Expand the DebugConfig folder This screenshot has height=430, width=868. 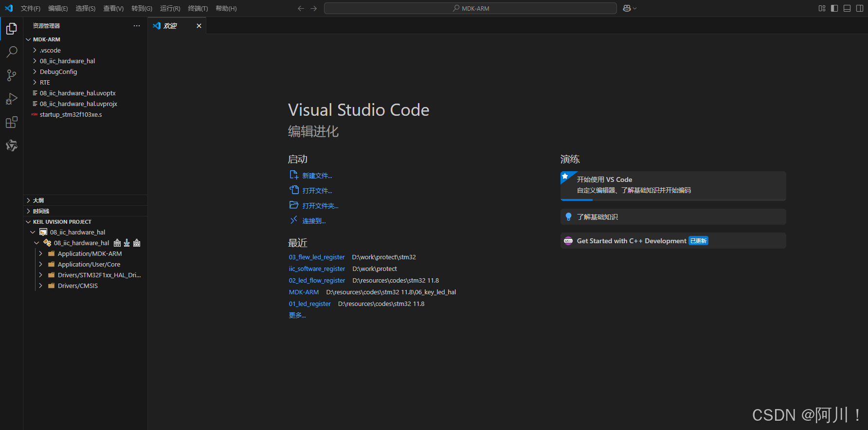35,72
